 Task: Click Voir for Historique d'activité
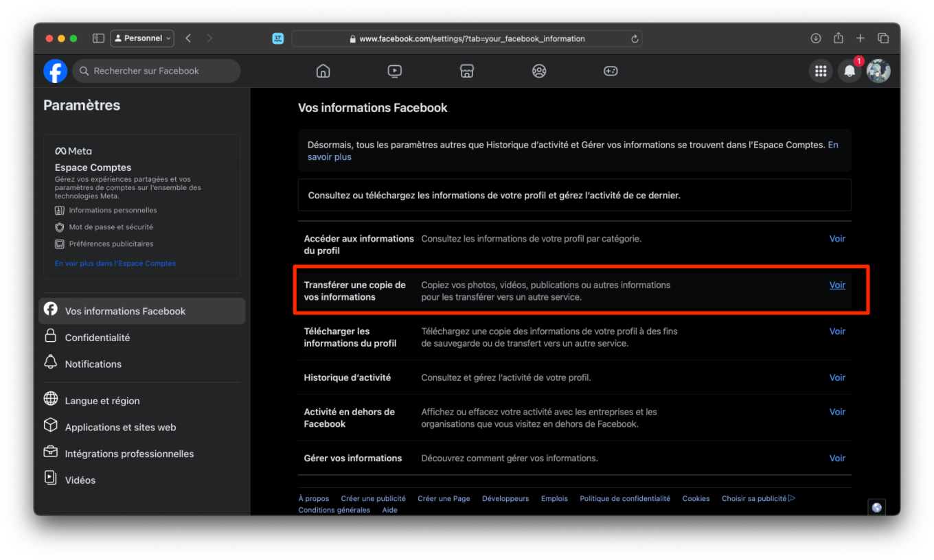[837, 377]
